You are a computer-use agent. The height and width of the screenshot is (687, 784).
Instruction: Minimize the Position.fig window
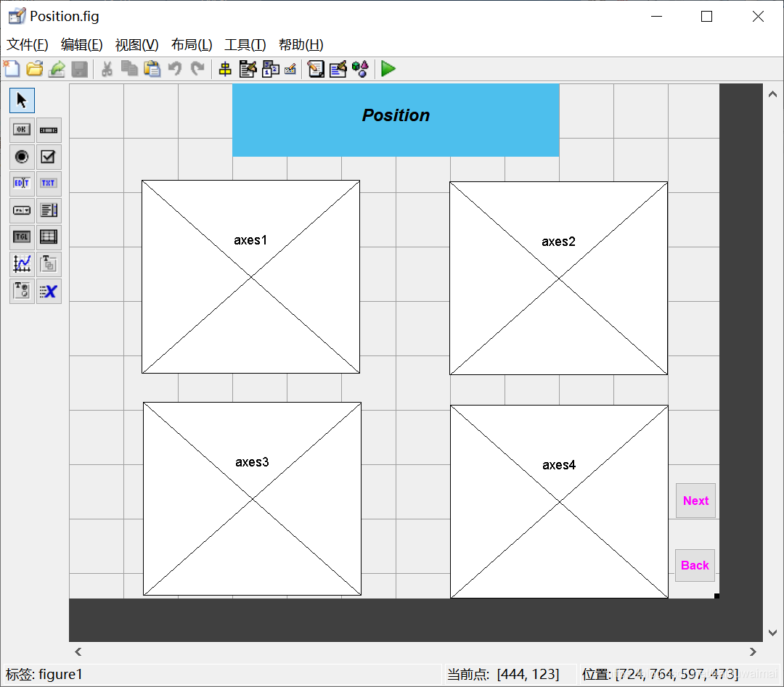tap(656, 17)
